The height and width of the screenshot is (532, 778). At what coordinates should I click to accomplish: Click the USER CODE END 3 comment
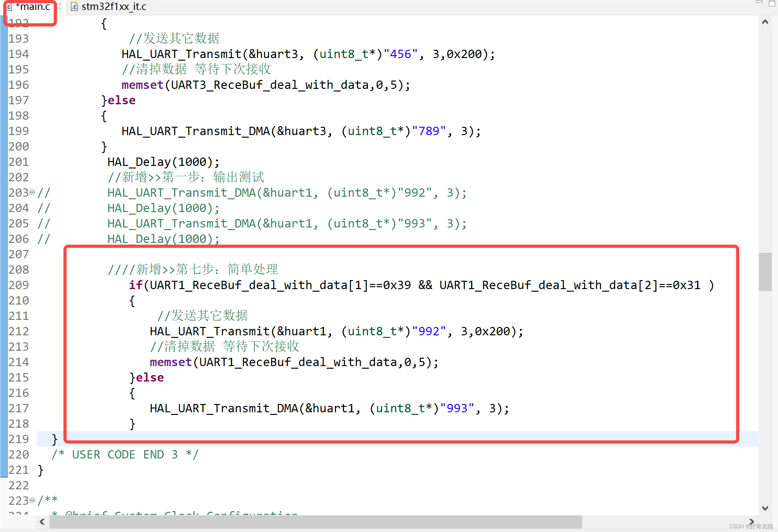[x=125, y=454]
